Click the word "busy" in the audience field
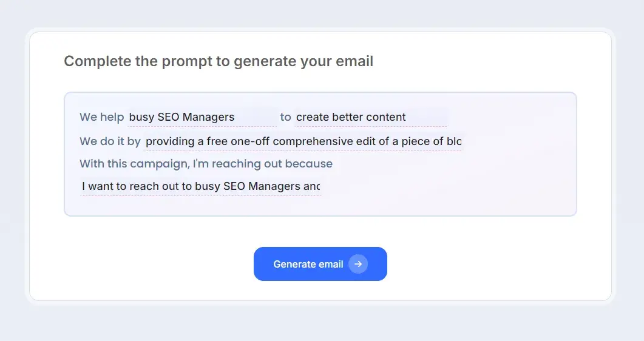Screen dimensions: 644x341 point(141,117)
